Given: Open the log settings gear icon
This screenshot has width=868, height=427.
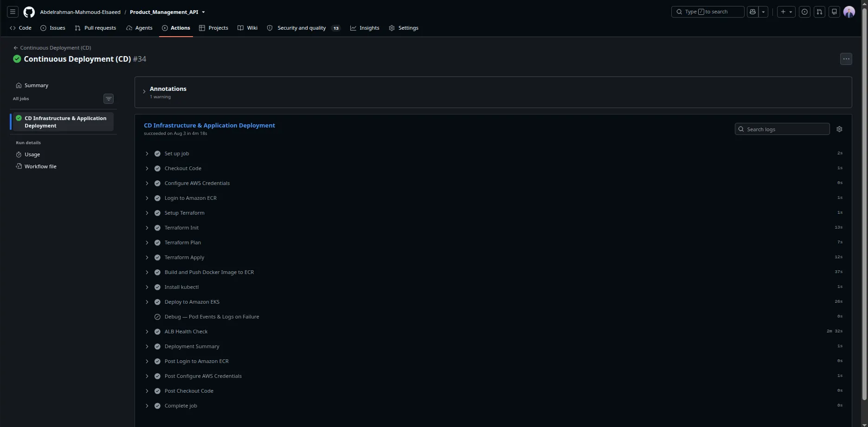Looking at the screenshot, I should point(839,129).
